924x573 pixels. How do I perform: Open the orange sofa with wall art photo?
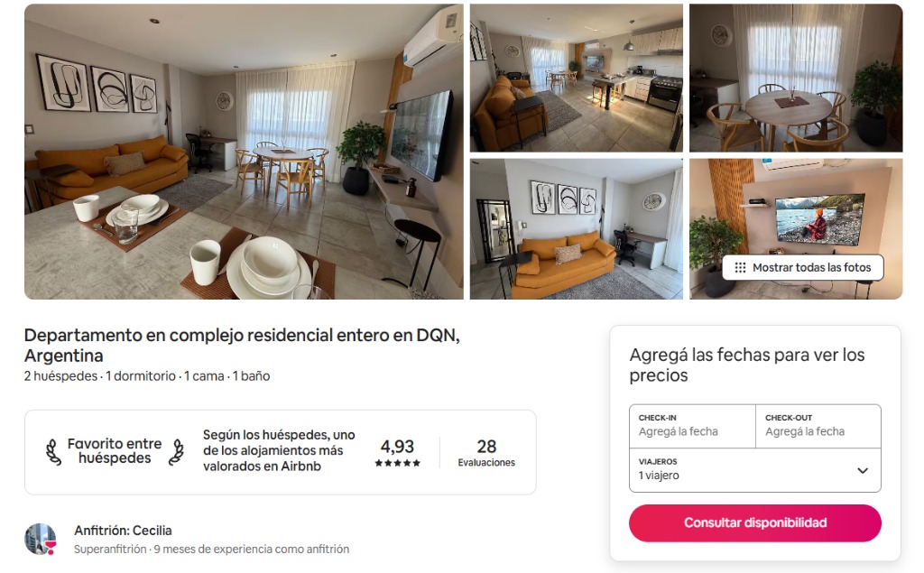577,228
